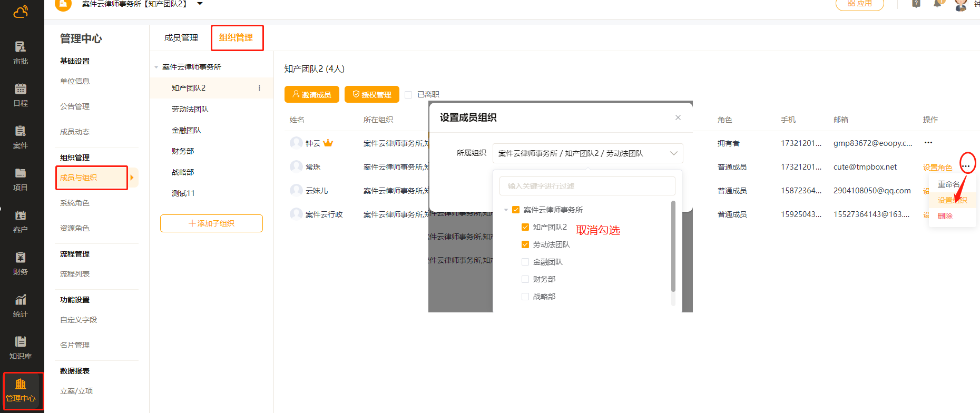This screenshot has width=980, height=413.
Task: Go to 案件 cases sidebar icon
Action: [21, 136]
